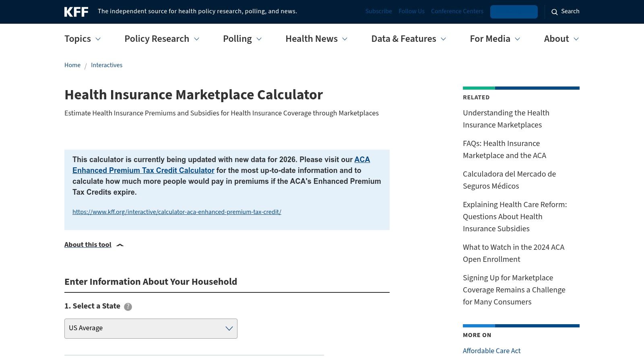Click the Conference Centers link
Screen dimensions: 644x362
click(x=457, y=11)
